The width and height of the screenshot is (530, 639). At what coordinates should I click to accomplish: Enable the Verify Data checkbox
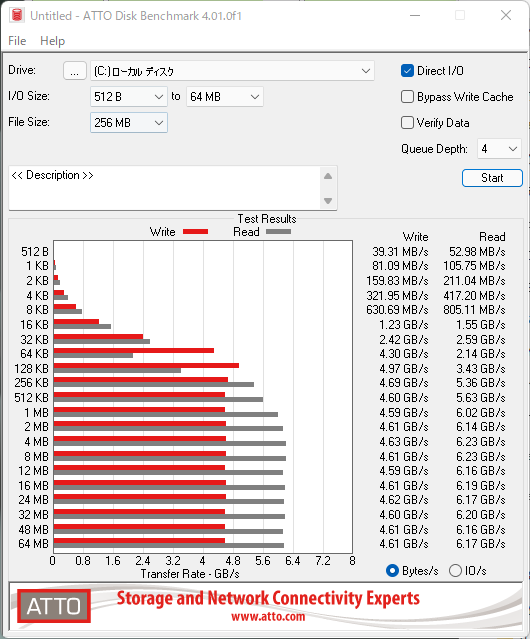407,123
